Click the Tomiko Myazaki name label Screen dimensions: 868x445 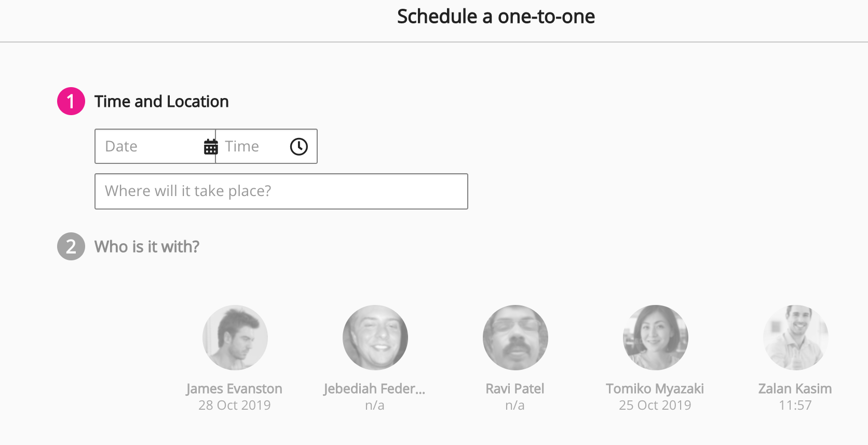655,388
